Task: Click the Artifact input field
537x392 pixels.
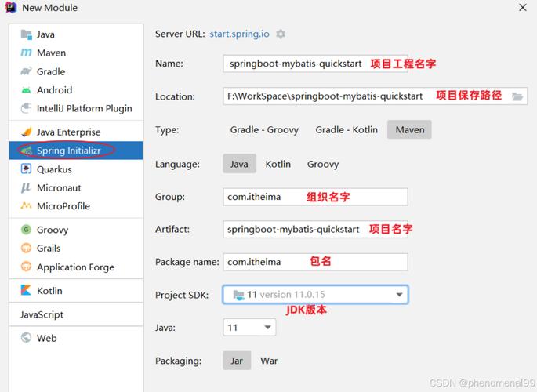Action: [315, 230]
